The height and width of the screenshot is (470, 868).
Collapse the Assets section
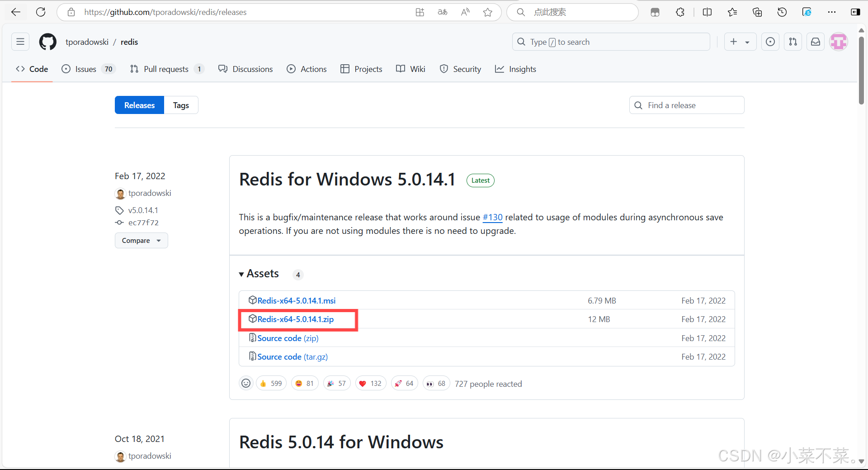click(x=259, y=274)
